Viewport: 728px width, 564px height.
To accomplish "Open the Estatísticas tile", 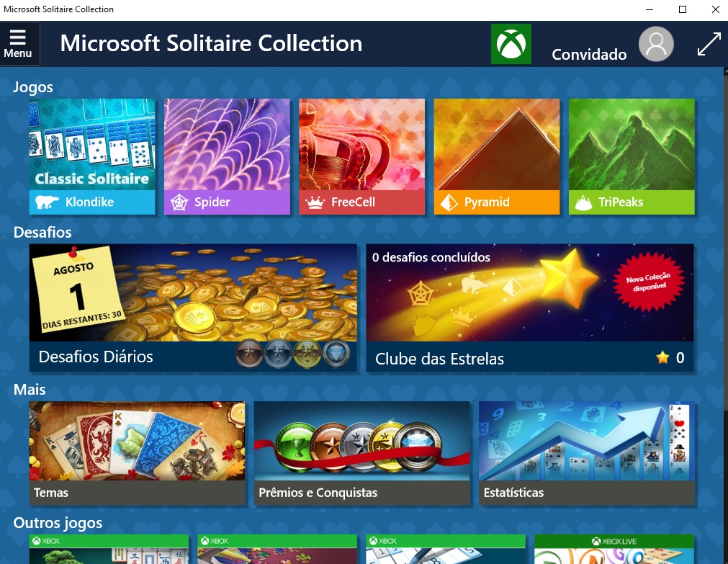I will tap(587, 453).
